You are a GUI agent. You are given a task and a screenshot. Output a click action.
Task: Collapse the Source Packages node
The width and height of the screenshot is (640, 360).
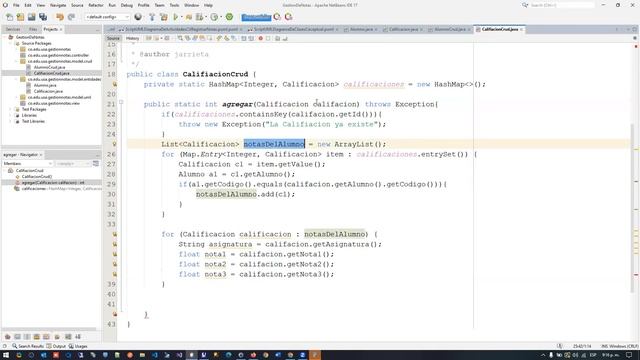[11, 43]
